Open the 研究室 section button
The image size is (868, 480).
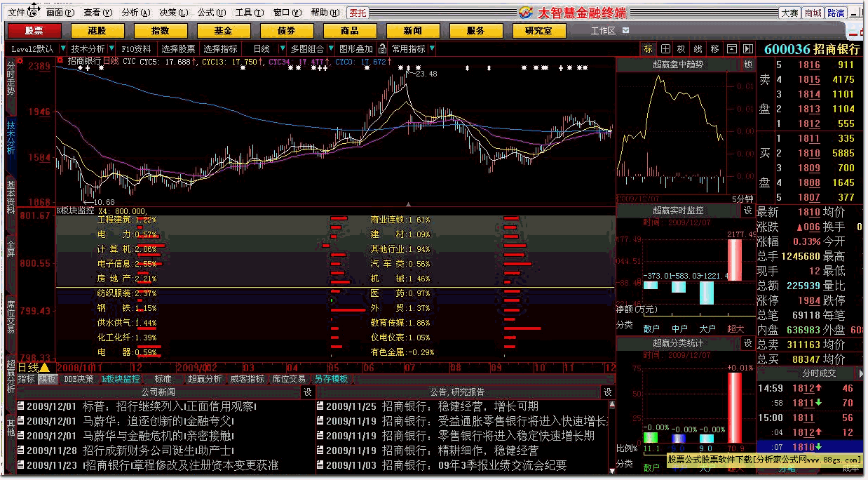tap(539, 31)
